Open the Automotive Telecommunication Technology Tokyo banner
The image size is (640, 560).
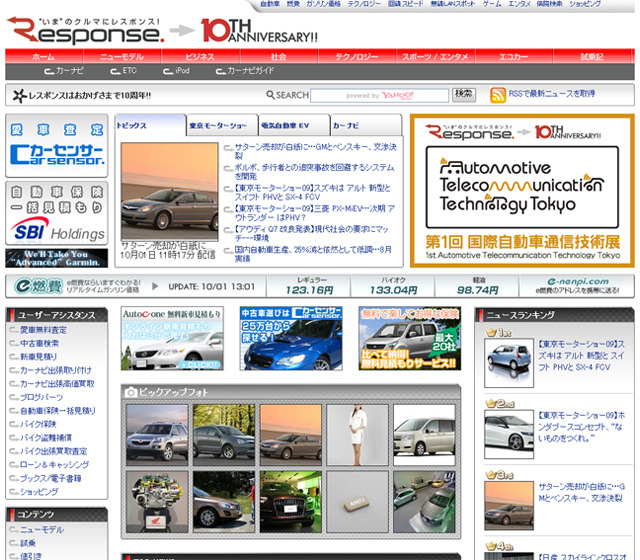coord(522,191)
